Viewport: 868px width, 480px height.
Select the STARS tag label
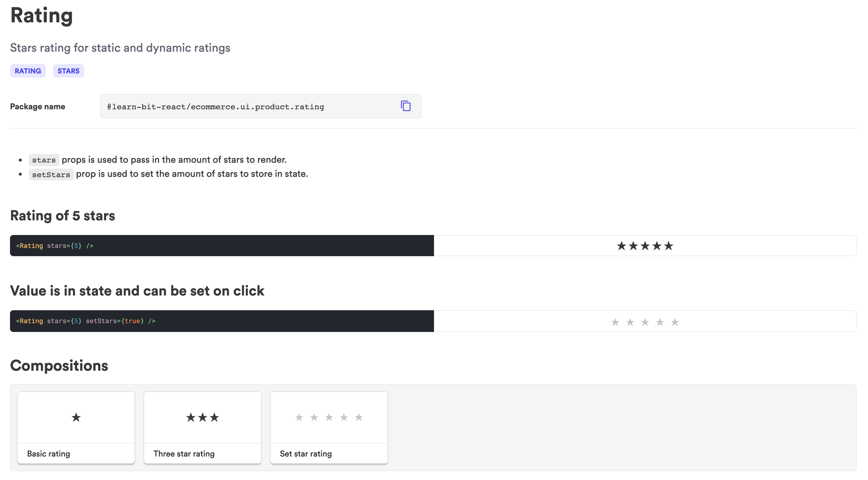[69, 71]
